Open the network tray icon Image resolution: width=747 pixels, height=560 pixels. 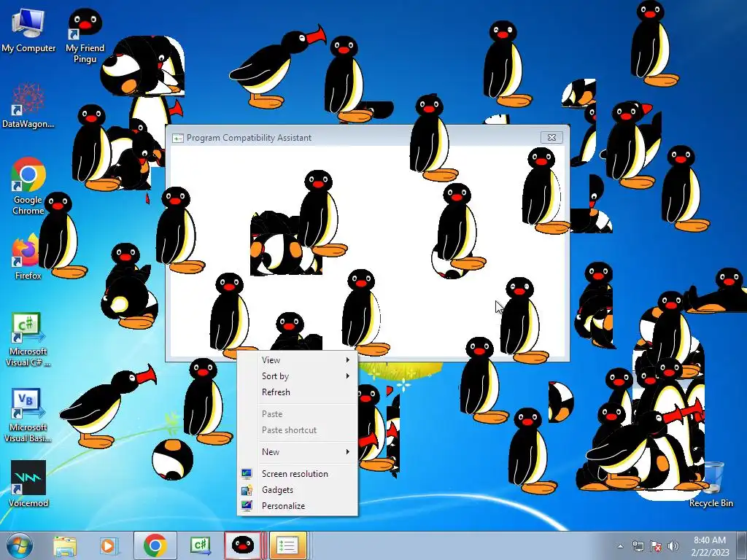pos(638,546)
